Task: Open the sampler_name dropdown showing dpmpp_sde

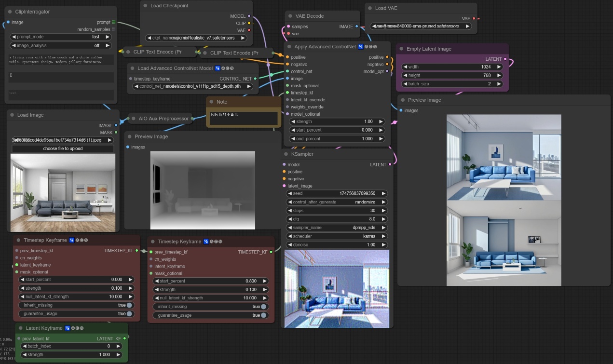Action: [x=336, y=228]
